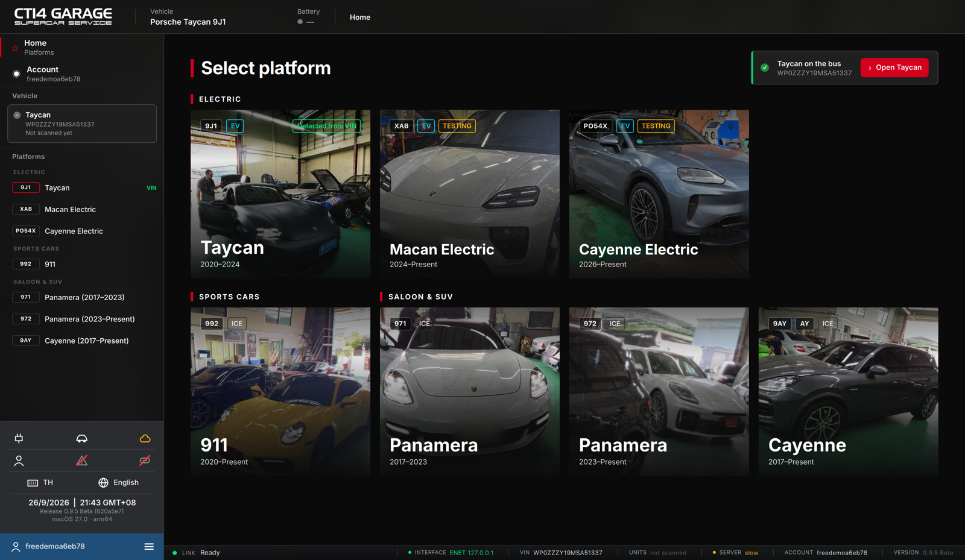Click the green VIN label beside Taycan
The width and height of the screenshot is (965, 560).
pos(151,188)
